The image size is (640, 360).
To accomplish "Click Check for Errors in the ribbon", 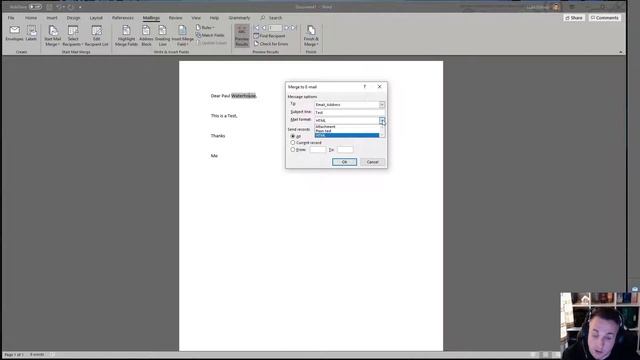I will point(271,44).
